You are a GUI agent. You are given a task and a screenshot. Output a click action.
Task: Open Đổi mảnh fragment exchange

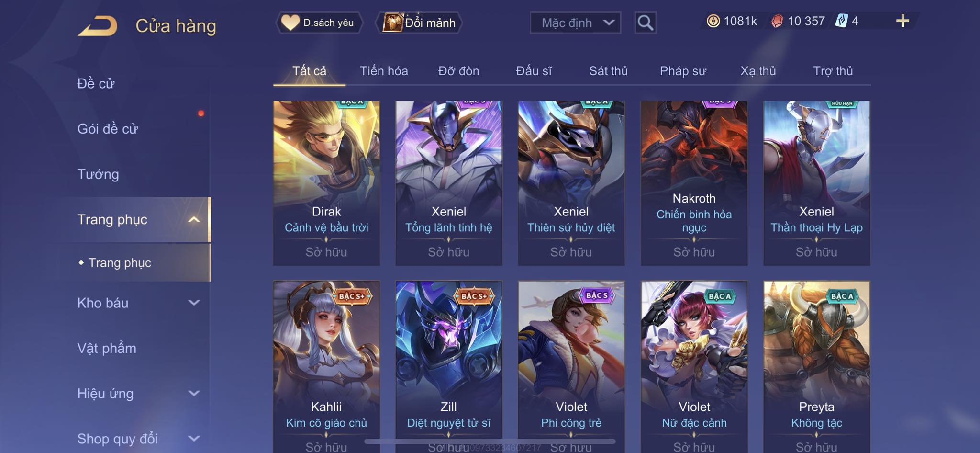click(419, 23)
